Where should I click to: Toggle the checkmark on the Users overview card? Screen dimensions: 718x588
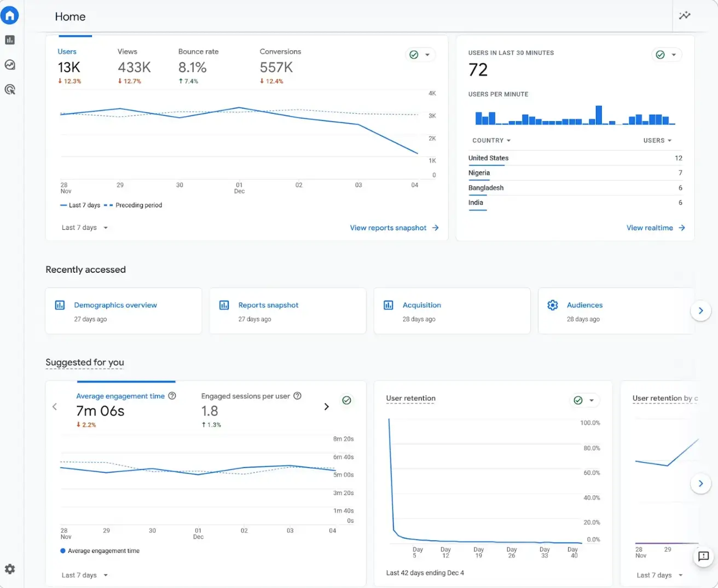[x=414, y=54]
